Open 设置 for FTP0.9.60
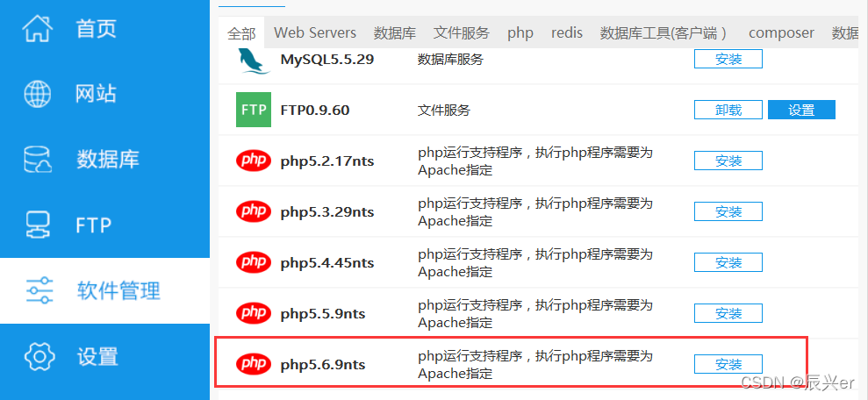The image size is (868, 400). [x=801, y=110]
